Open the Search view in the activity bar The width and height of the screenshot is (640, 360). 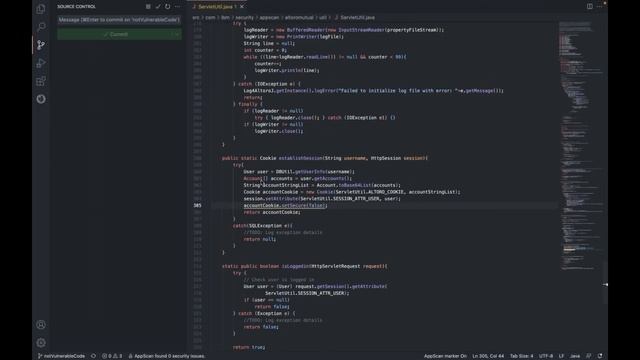41,27
